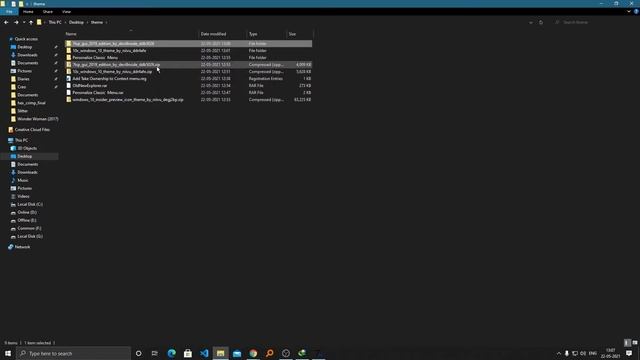The height and width of the screenshot is (360, 640).
Task: Open Cortana circle icon on taskbar
Action: click(x=138, y=353)
